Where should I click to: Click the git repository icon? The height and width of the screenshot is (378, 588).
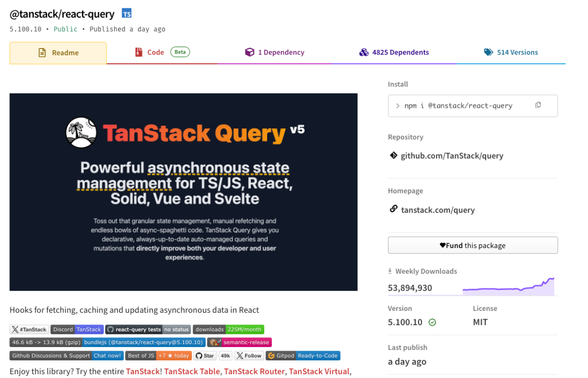point(393,155)
